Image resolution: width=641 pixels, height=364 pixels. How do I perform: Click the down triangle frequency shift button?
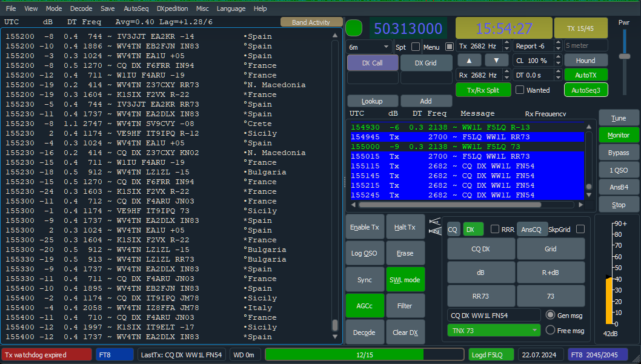(x=496, y=61)
